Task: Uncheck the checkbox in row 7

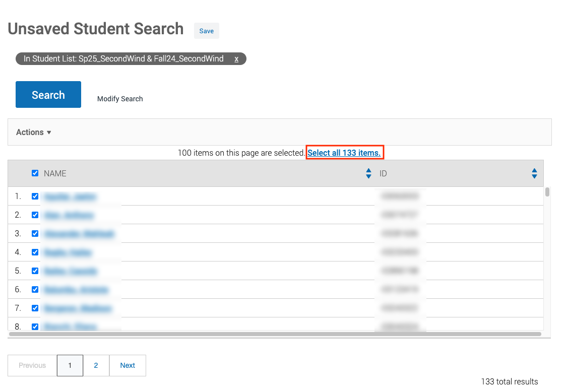Action: pyautogui.click(x=35, y=308)
